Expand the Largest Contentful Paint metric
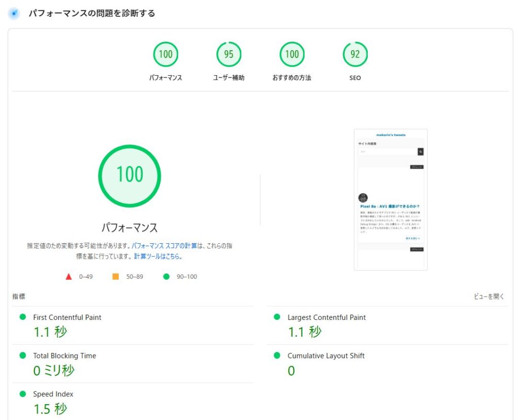Viewport: 520px width, 420px height. (x=327, y=317)
